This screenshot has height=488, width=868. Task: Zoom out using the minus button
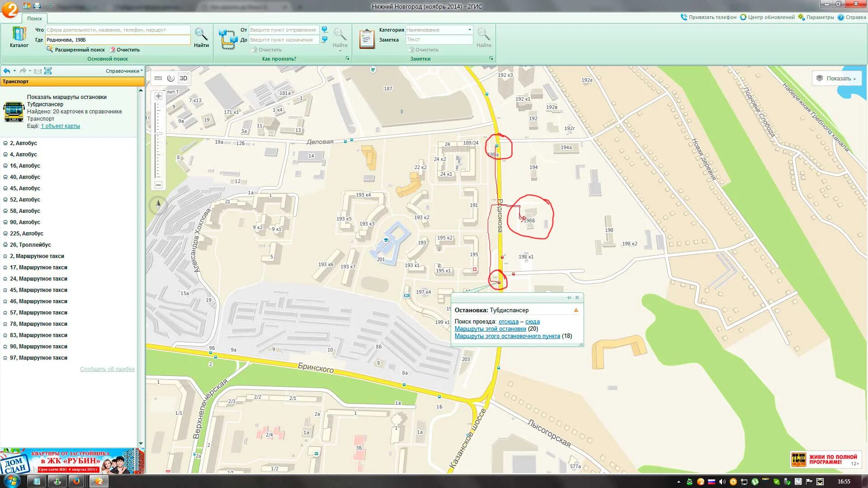[x=159, y=185]
